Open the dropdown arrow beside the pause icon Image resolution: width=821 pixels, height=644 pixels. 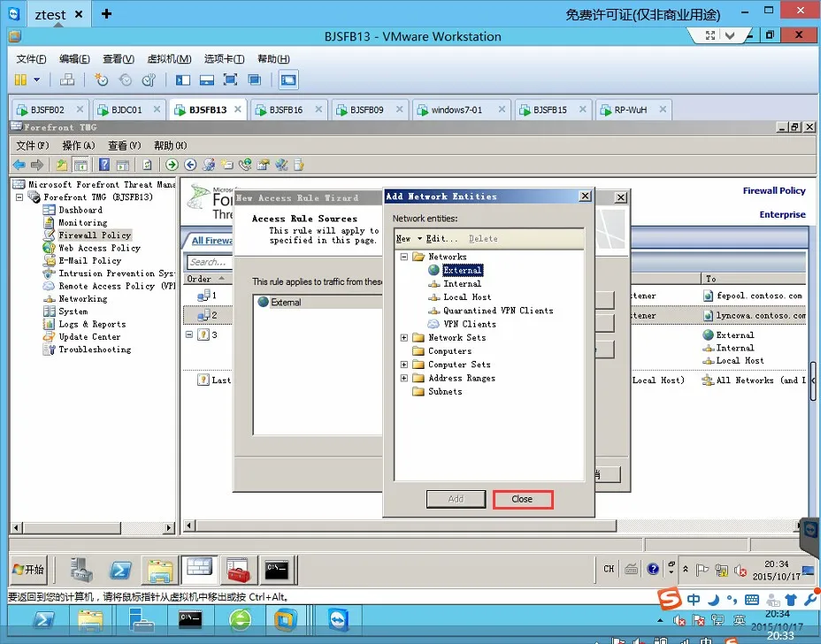(x=36, y=80)
